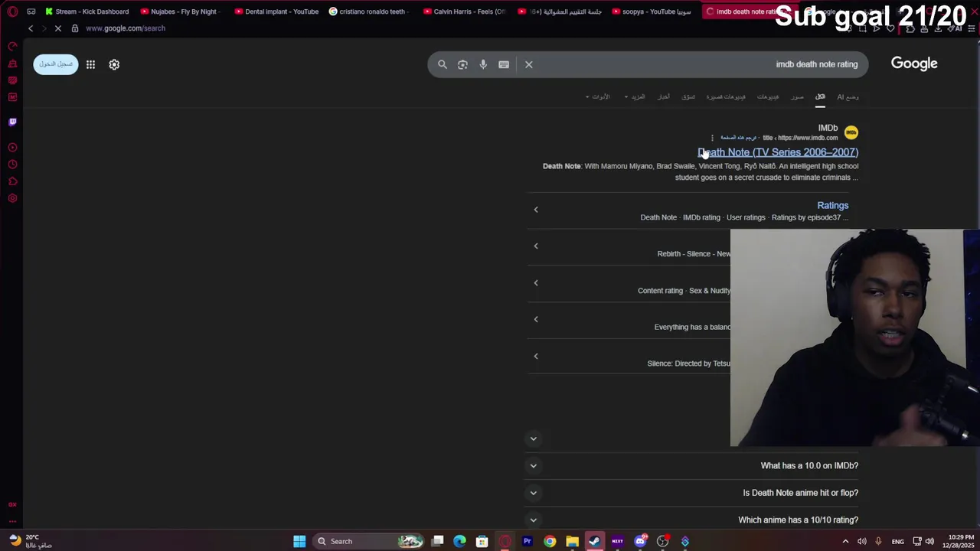
Task: Click the Google logo
Action: (x=914, y=64)
